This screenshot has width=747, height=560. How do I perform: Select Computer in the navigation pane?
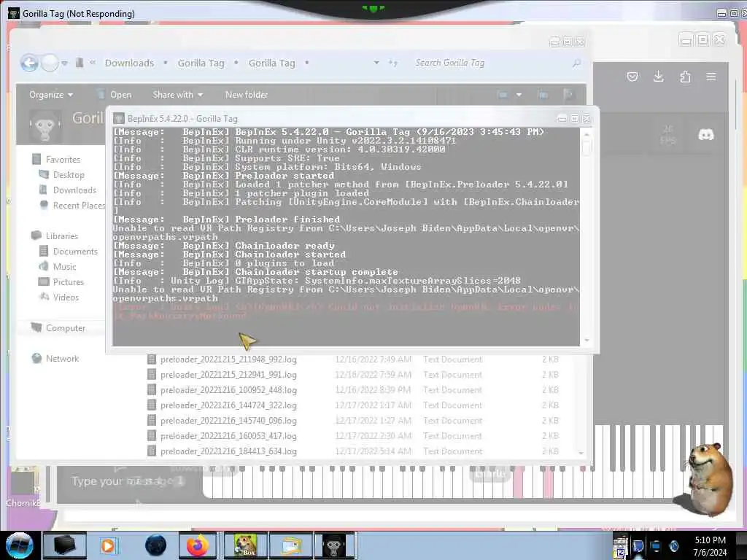click(x=58, y=328)
